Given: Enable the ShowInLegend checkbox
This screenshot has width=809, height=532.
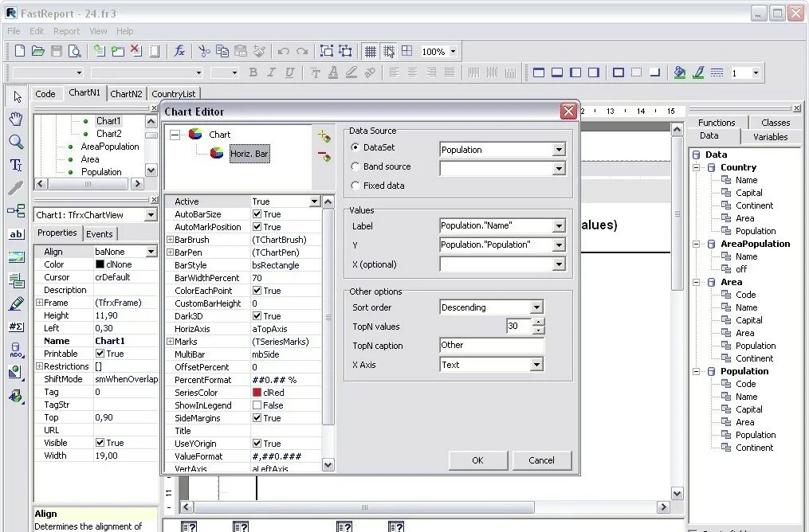Looking at the screenshot, I should 257,405.
